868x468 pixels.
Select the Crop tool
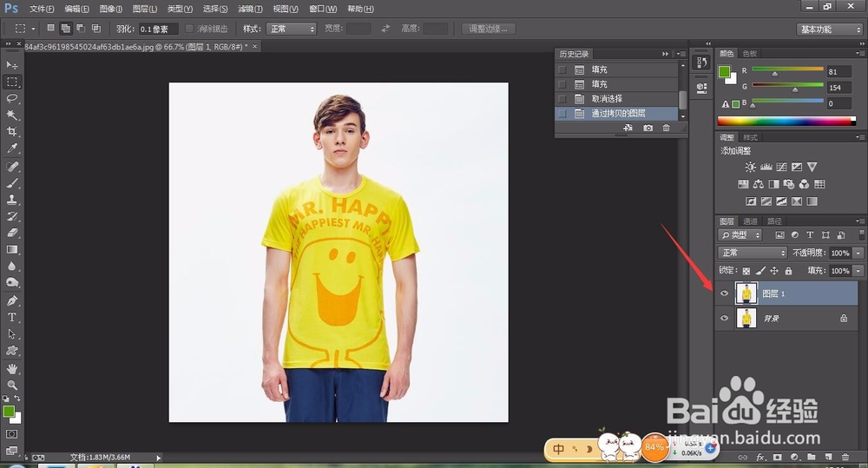tap(11, 131)
